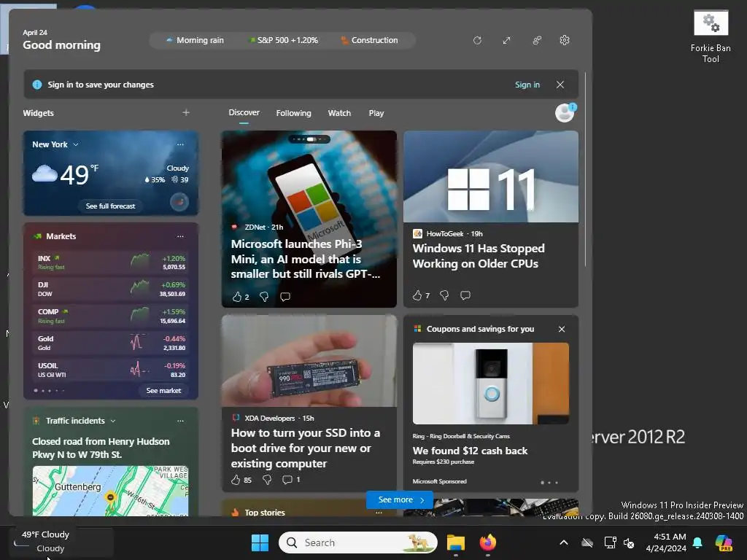Click 49°F Cloudy taskbar weather widget
Image resolution: width=747 pixels, height=560 pixels.
[x=61, y=542]
